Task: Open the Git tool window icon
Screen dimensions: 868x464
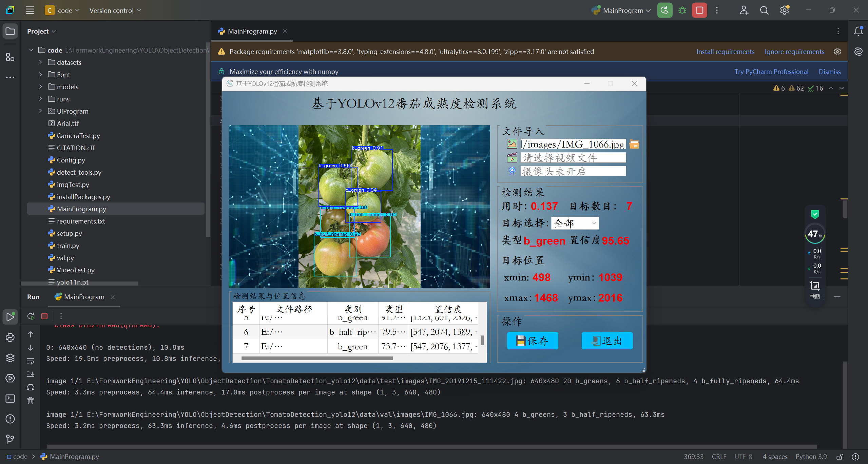Action: tap(10, 439)
